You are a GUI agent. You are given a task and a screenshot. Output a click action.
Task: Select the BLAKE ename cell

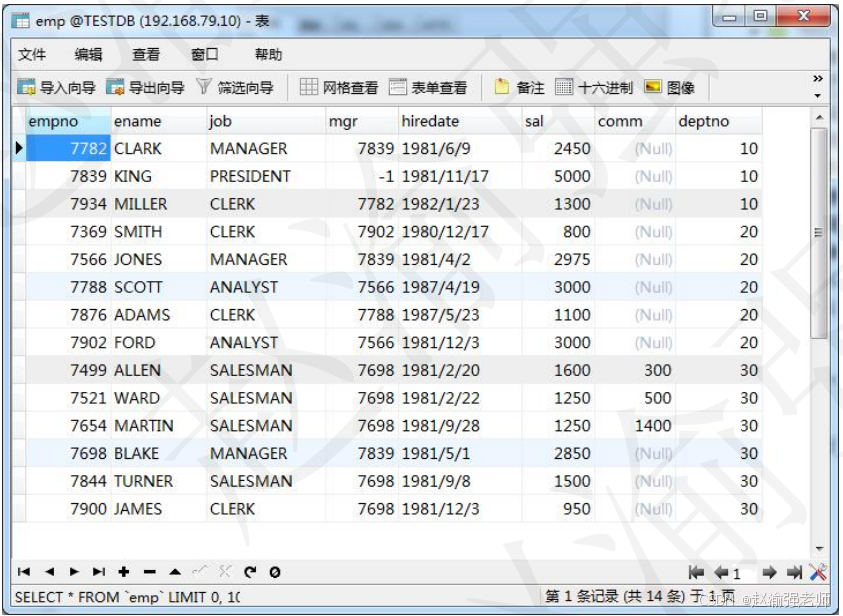tap(159, 454)
